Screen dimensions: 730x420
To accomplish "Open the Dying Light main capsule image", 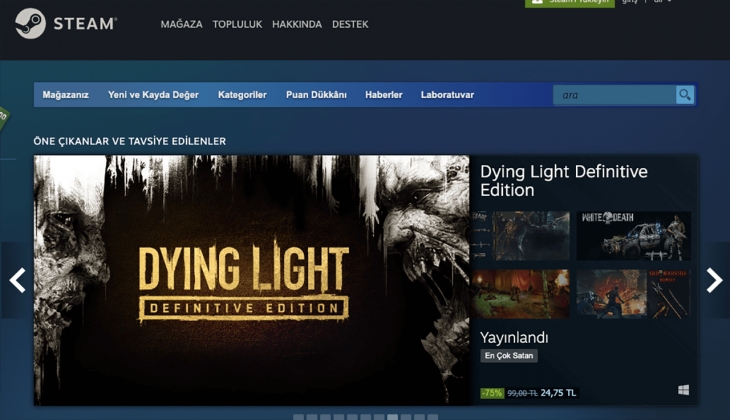I will click(x=251, y=280).
